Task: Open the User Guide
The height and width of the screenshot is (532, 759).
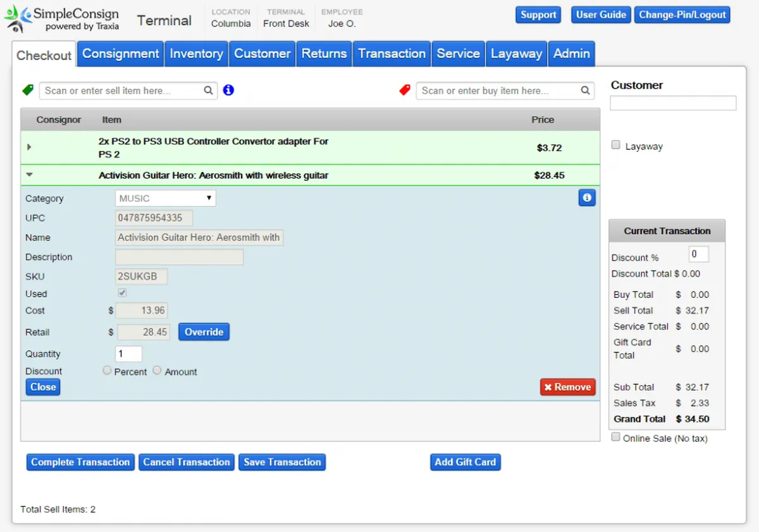Action: coord(601,15)
